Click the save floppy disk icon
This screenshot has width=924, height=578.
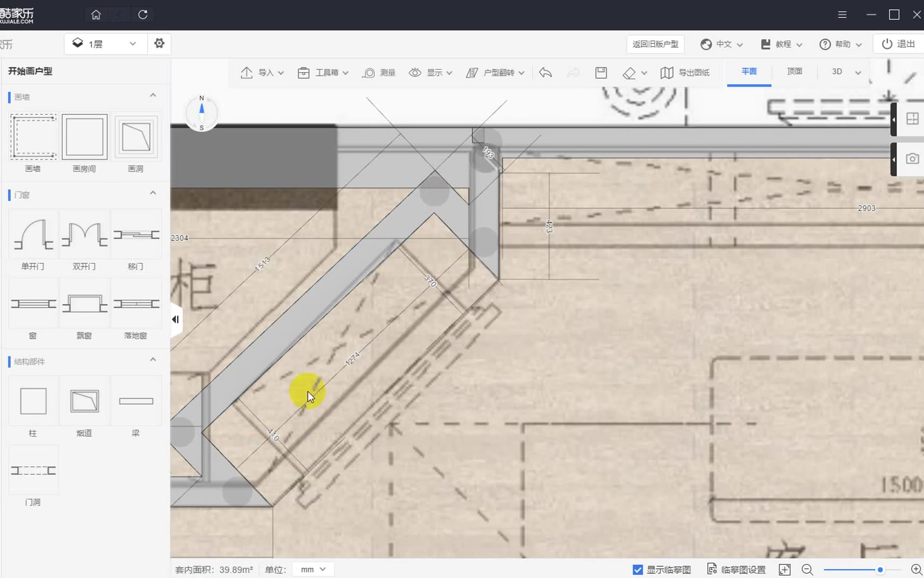(x=601, y=73)
